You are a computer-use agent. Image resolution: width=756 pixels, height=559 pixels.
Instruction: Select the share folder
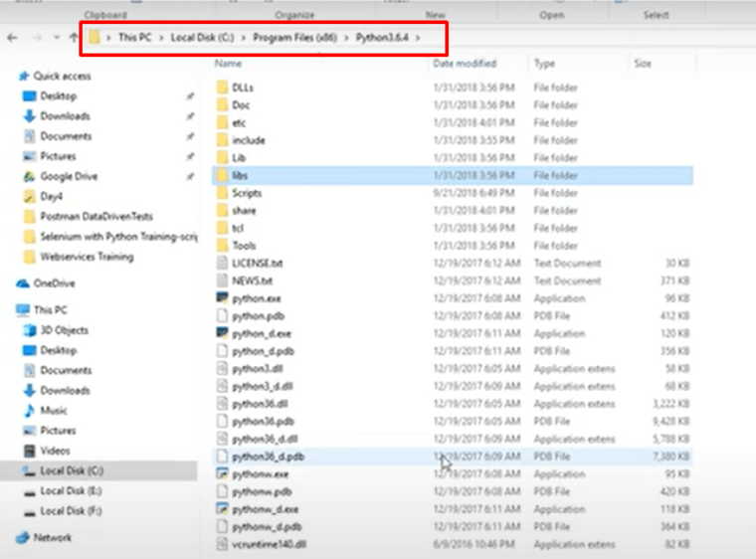(244, 211)
